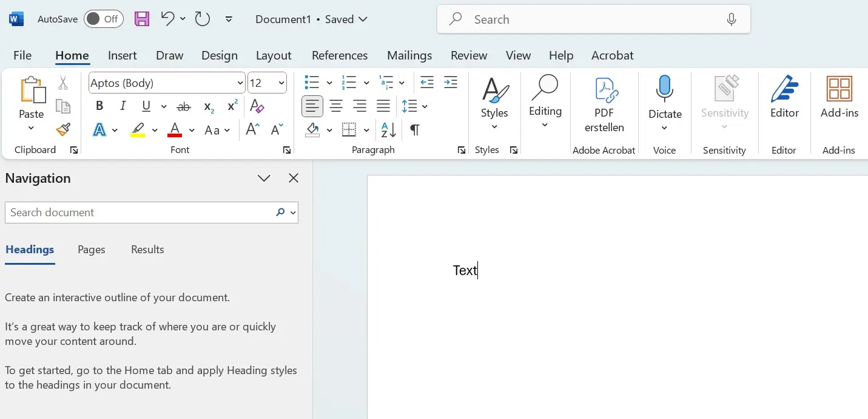868x419 pixels.
Task: Center the paragraph alignment
Action: pos(336,106)
